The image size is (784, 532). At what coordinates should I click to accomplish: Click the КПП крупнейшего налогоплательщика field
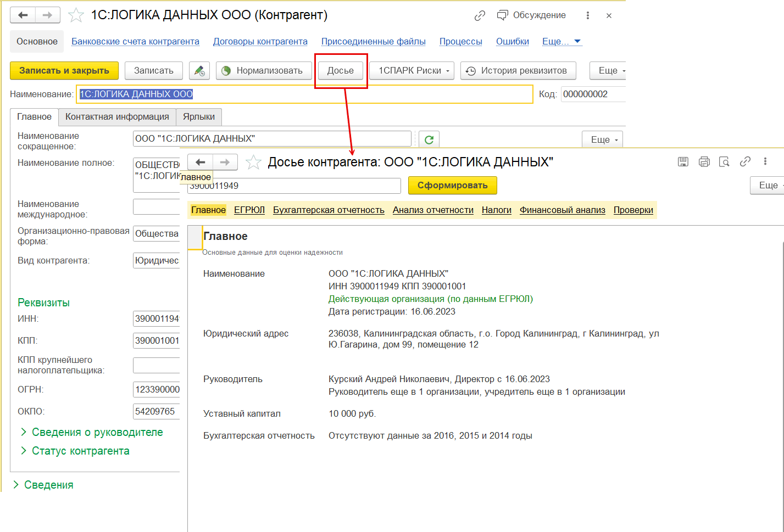(157, 365)
